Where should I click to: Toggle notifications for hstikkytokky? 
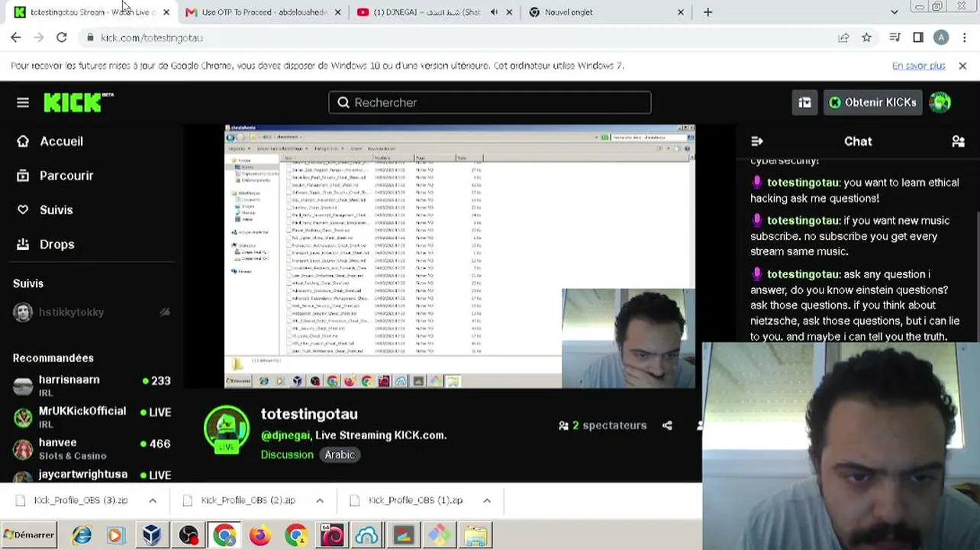click(164, 312)
